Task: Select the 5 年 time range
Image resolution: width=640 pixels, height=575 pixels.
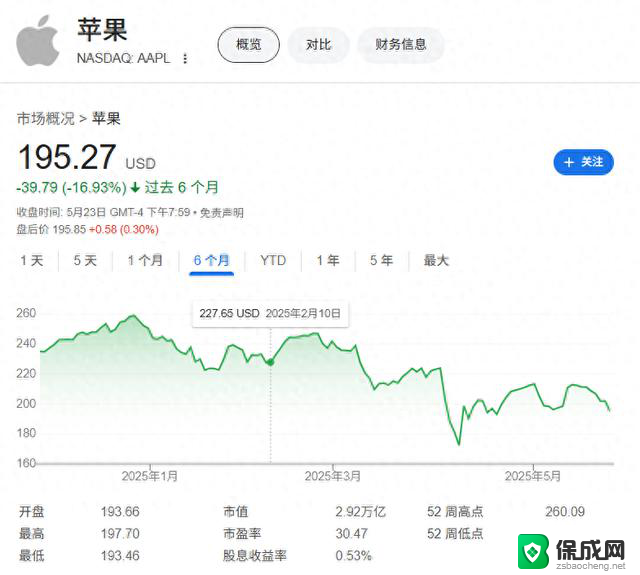Action: click(382, 260)
